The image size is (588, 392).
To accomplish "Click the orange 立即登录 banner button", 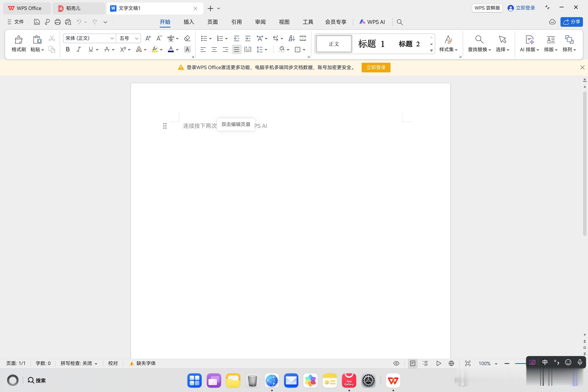I will tap(376, 67).
